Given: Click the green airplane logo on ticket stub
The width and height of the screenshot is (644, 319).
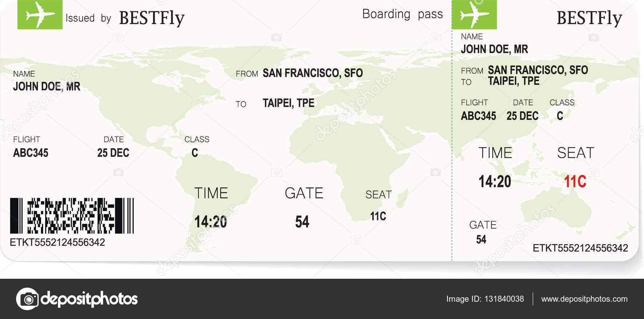Looking at the screenshot, I should (x=474, y=14).
